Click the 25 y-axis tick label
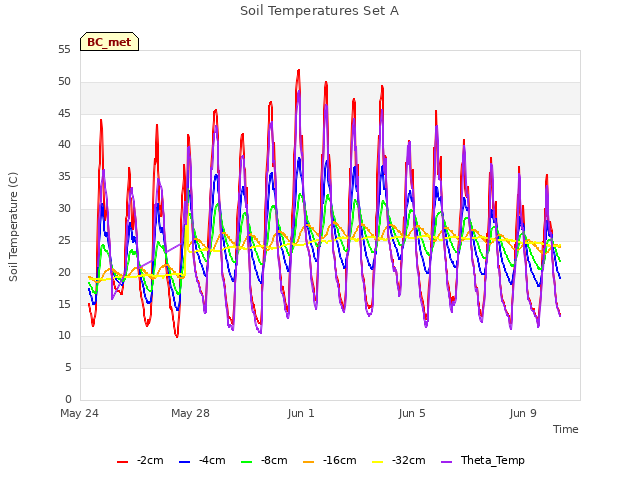The height and width of the screenshot is (480, 640). (64, 240)
